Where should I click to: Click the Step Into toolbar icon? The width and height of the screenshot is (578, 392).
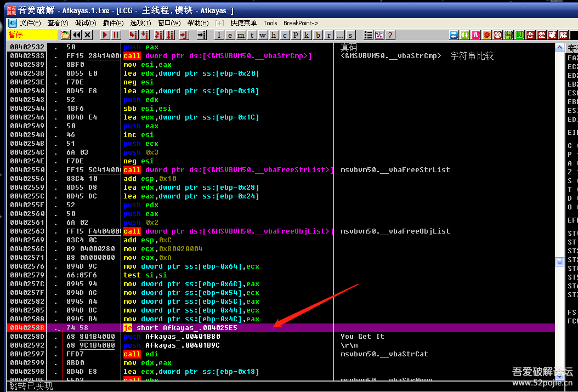133,35
